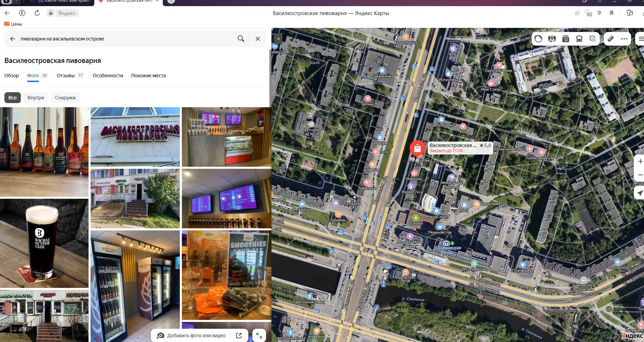
Task: Open street panoramas on the map
Action: click(552, 39)
